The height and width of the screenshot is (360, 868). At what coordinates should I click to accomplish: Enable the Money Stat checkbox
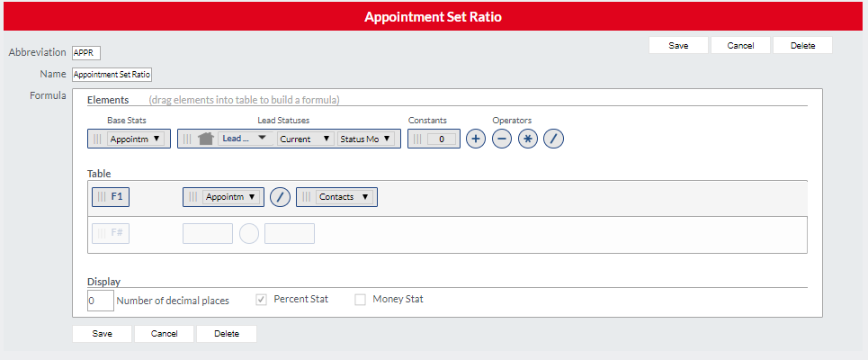pyautogui.click(x=361, y=300)
